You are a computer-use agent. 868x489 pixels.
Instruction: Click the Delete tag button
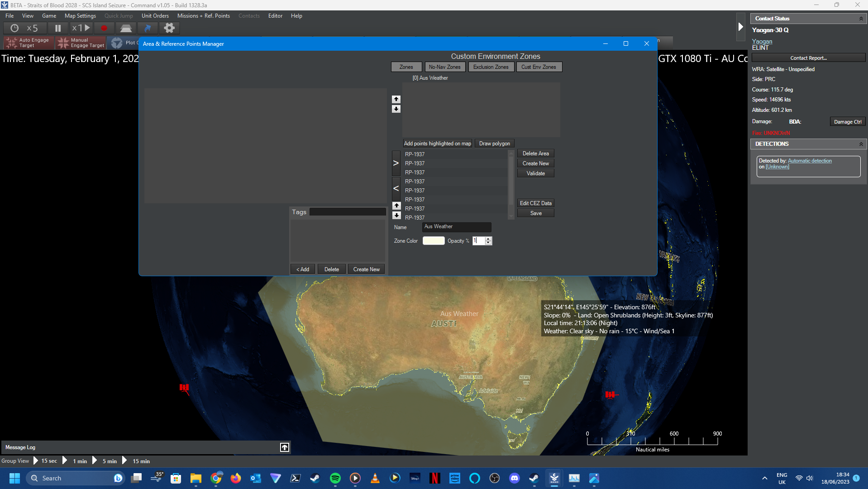click(332, 269)
